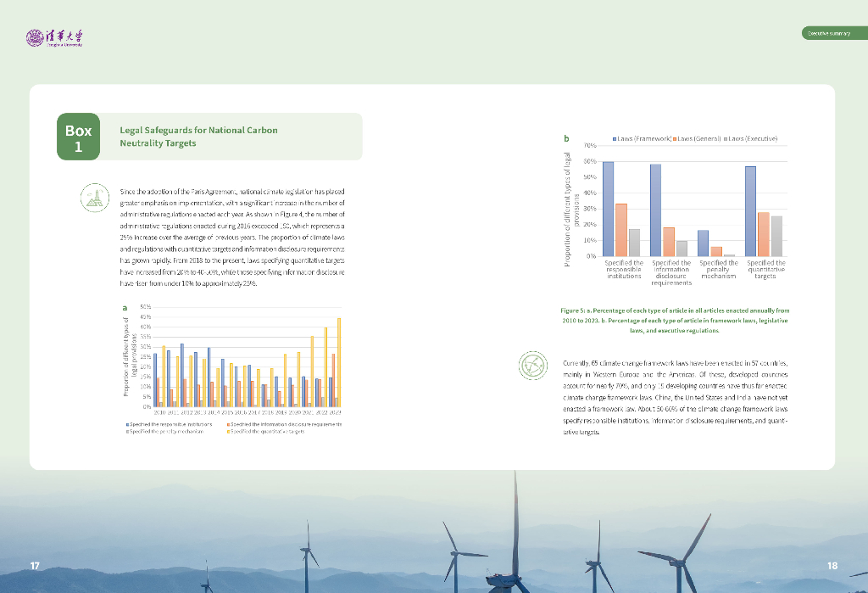Click the Executive summary tag
The width and height of the screenshot is (868, 593).
tap(828, 33)
